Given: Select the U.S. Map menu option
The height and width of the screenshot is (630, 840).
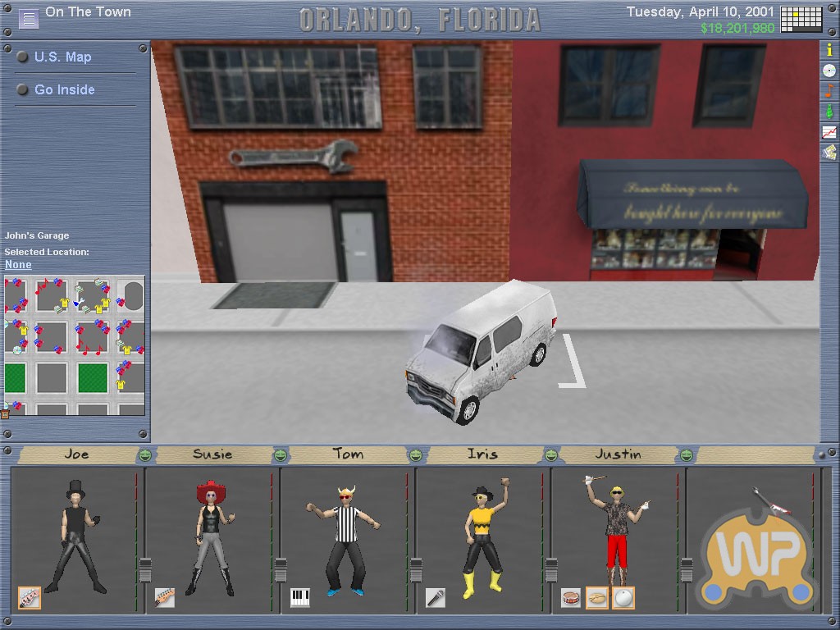Looking at the screenshot, I should pos(62,57).
